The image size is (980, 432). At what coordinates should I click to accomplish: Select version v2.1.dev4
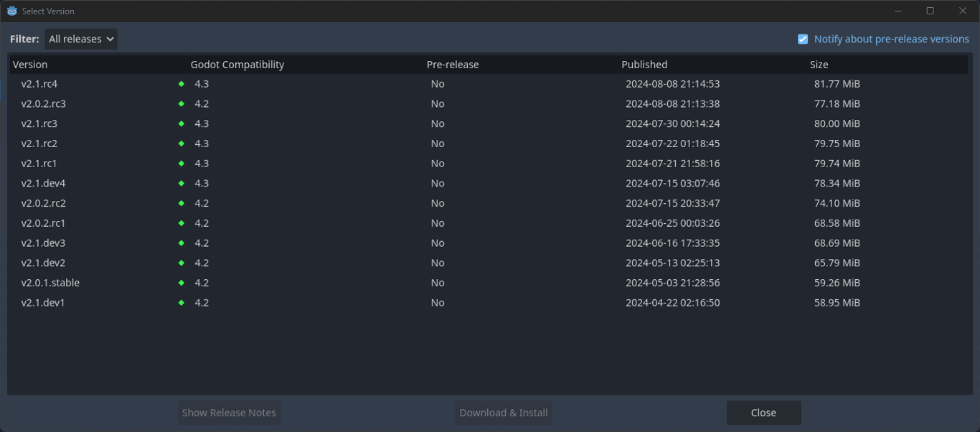point(44,184)
